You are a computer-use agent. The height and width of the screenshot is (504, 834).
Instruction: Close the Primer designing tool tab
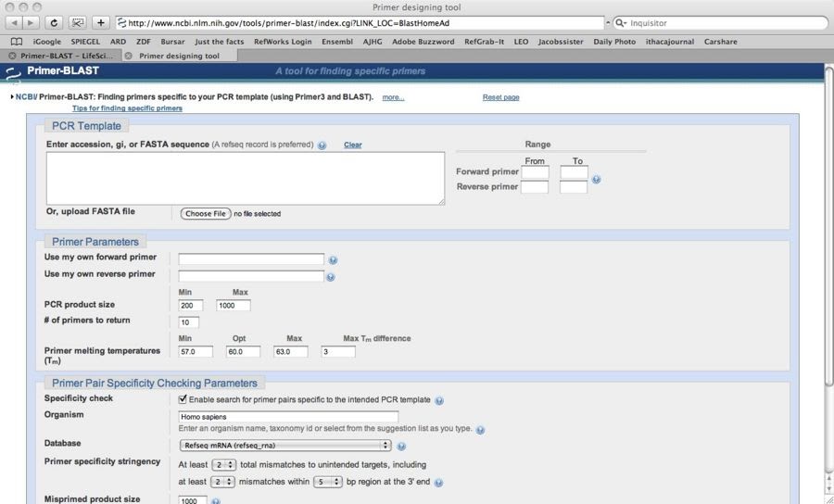128,56
